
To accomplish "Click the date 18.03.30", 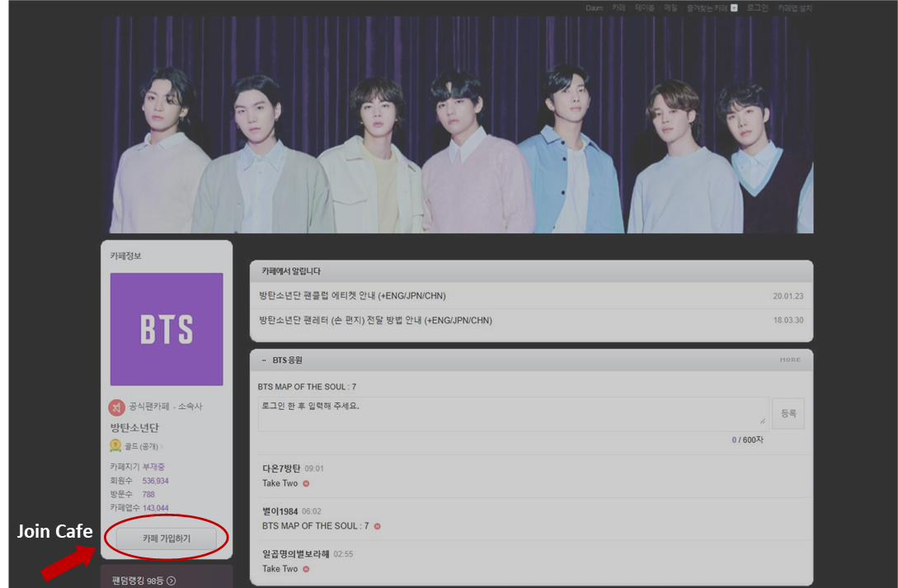I will pyautogui.click(x=788, y=320).
